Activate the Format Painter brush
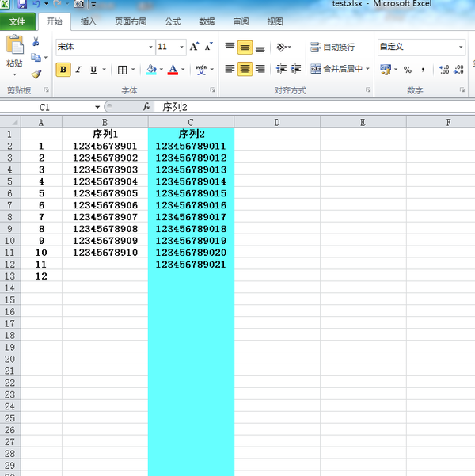 click(36, 74)
